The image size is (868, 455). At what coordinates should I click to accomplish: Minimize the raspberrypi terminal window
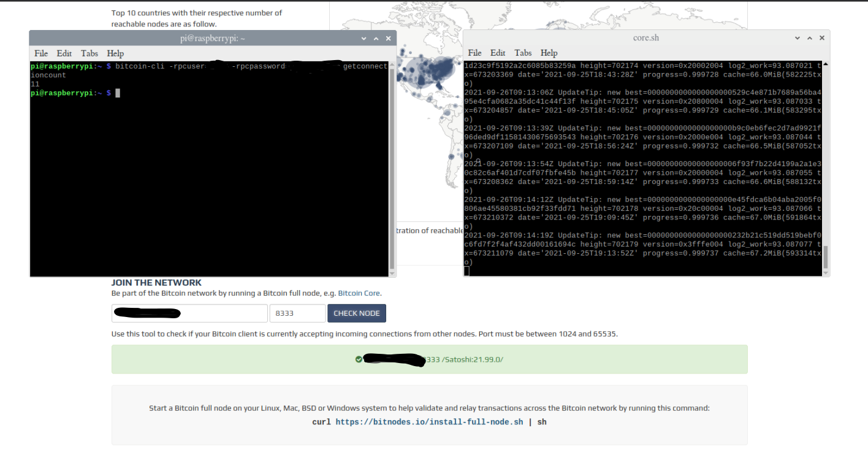(x=364, y=38)
